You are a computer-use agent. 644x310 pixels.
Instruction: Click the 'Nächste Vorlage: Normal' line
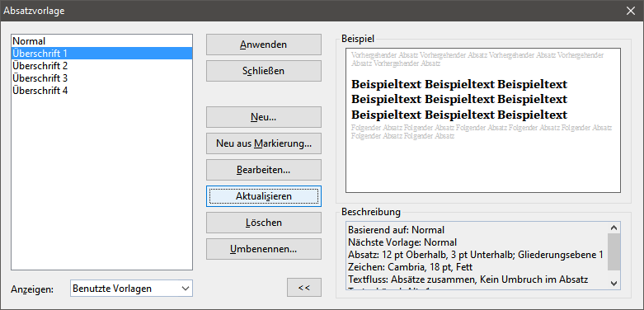point(402,242)
